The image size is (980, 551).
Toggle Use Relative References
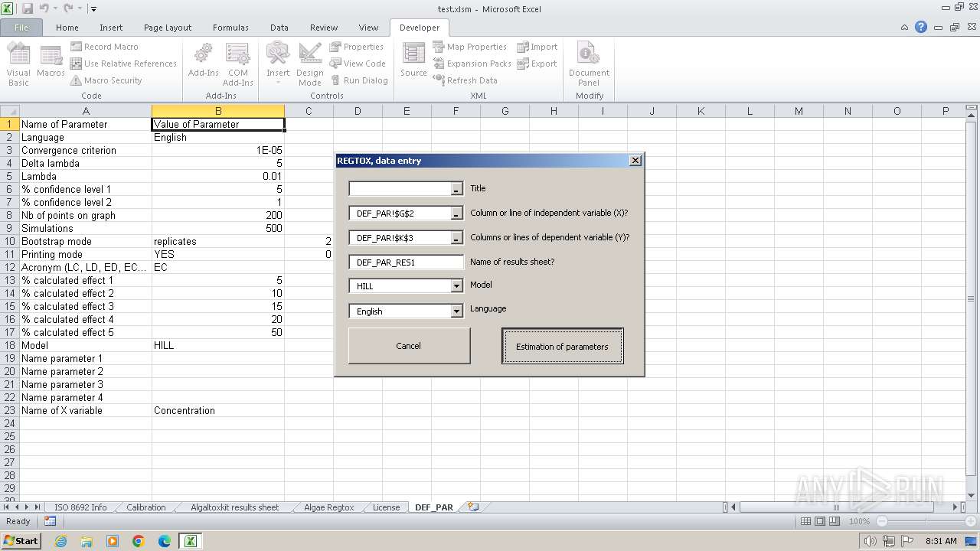pos(123,64)
